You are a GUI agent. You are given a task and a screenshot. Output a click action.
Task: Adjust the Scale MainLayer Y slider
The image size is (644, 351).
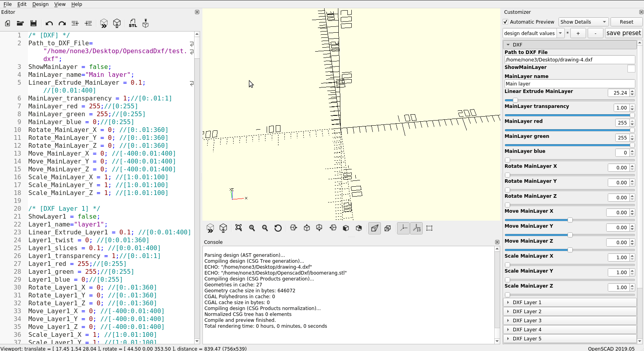tap(570, 280)
